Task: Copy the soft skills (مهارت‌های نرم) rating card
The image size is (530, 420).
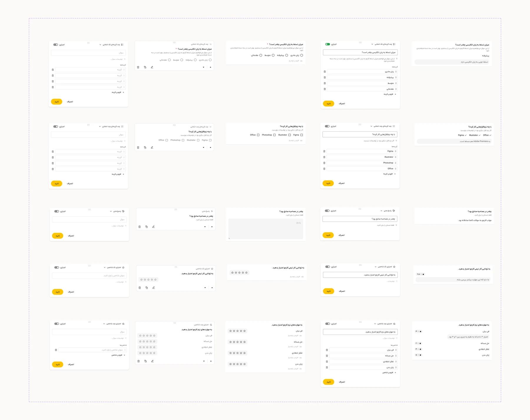Action: point(145,361)
